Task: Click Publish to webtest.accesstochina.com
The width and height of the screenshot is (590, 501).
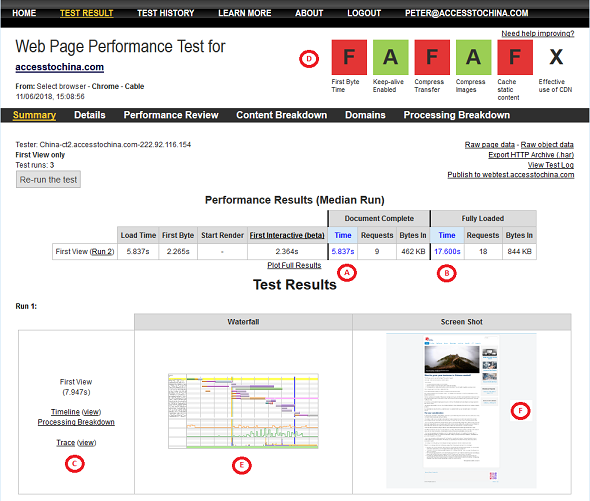Action: click(511, 175)
